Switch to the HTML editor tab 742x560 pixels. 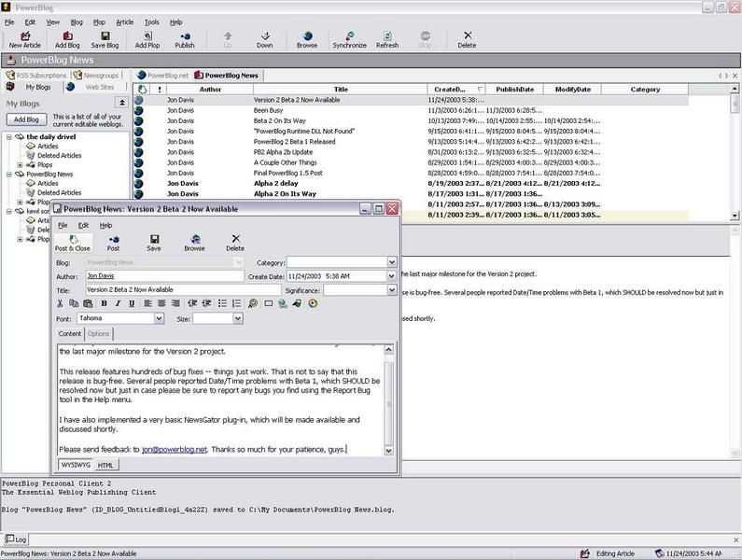tap(105, 466)
